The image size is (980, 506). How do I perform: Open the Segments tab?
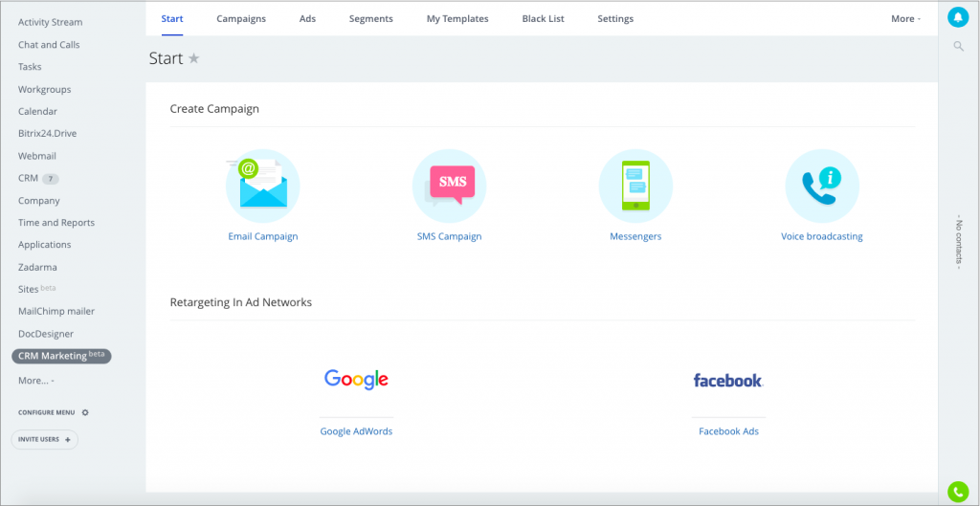[371, 19]
